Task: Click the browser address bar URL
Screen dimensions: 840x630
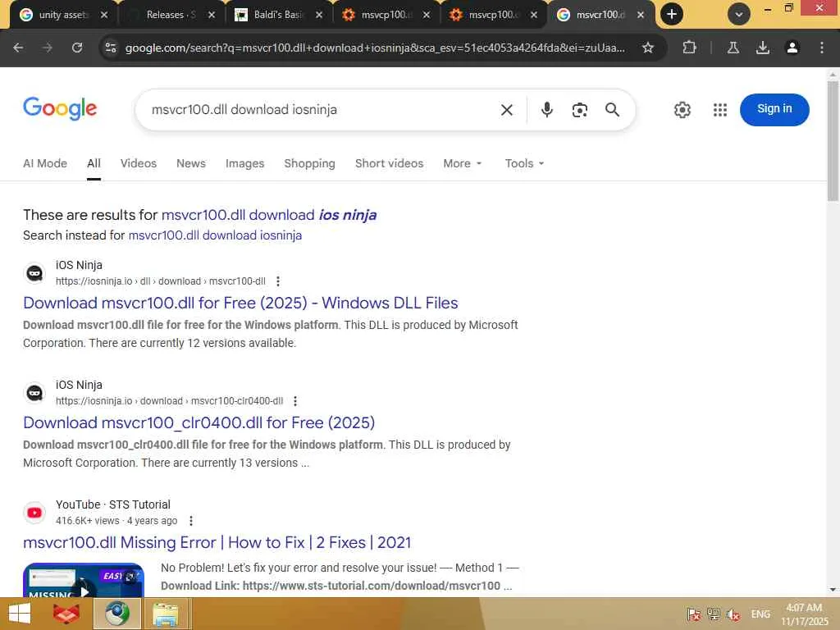Action: pyautogui.click(x=374, y=48)
